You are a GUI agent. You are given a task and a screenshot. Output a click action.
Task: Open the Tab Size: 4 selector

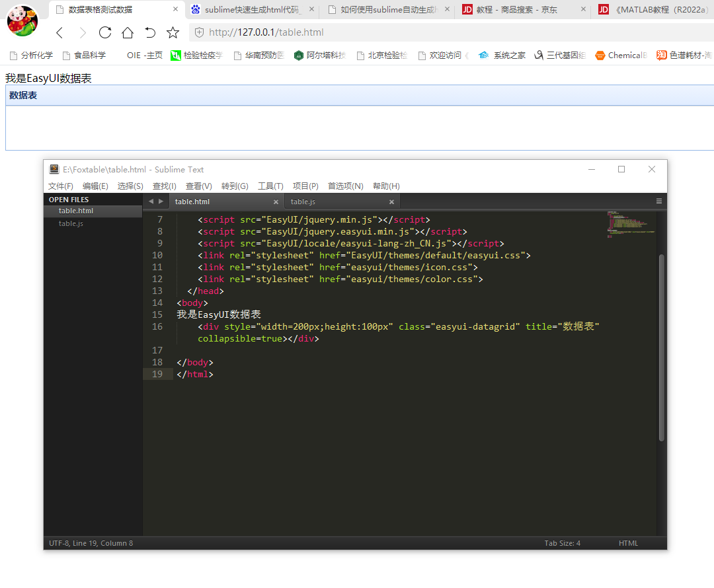click(x=563, y=543)
